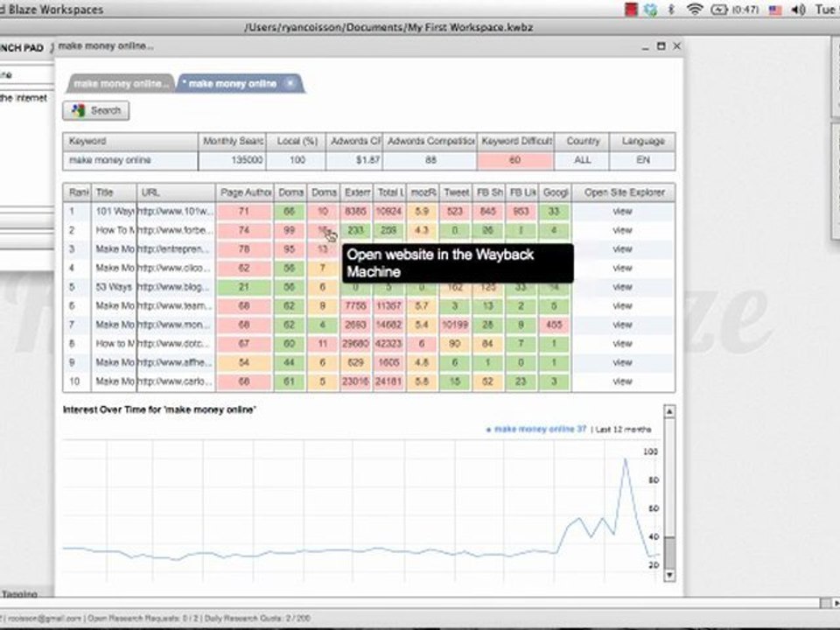The image size is (840, 630).
Task: Click the keyword difficulty value 60
Action: point(515,160)
